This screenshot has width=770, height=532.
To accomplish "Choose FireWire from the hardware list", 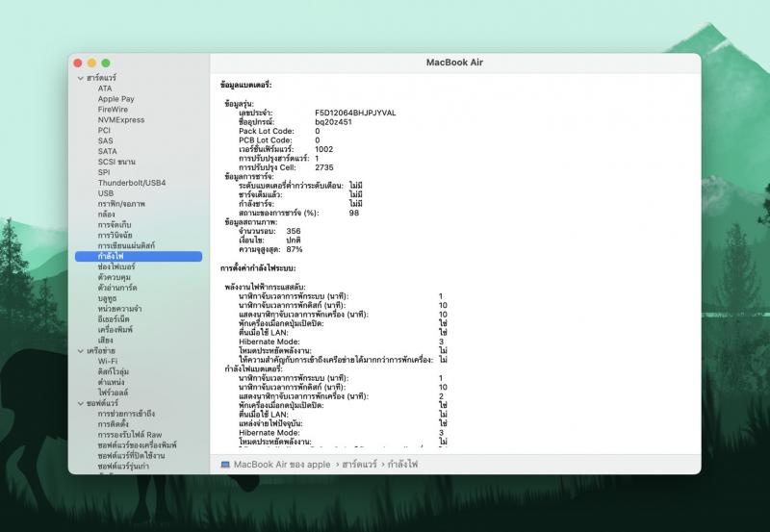I will tap(113, 110).
